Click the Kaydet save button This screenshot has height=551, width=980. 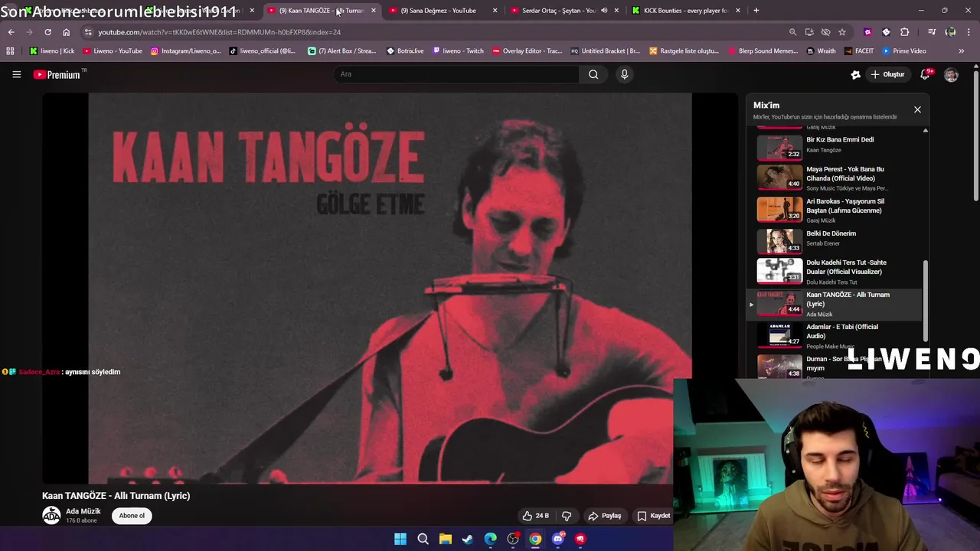tap(653, 516)
